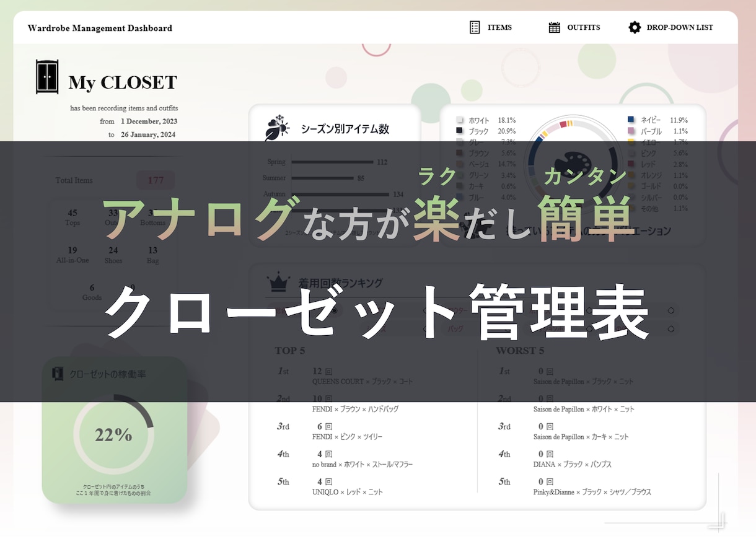This screenshot has height=544, width=756.
Task: Click UNIQLO × レッド × ニット entry
Action: tap(348, 492)
